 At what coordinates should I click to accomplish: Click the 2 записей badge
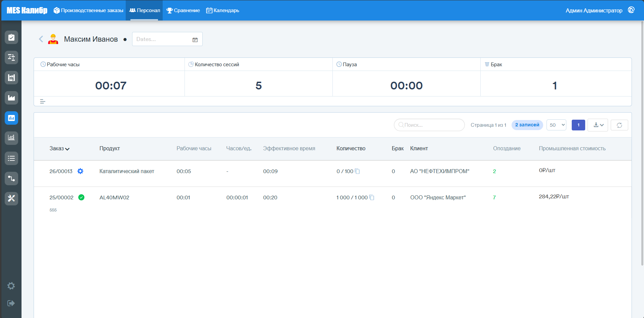click(527, 125)
